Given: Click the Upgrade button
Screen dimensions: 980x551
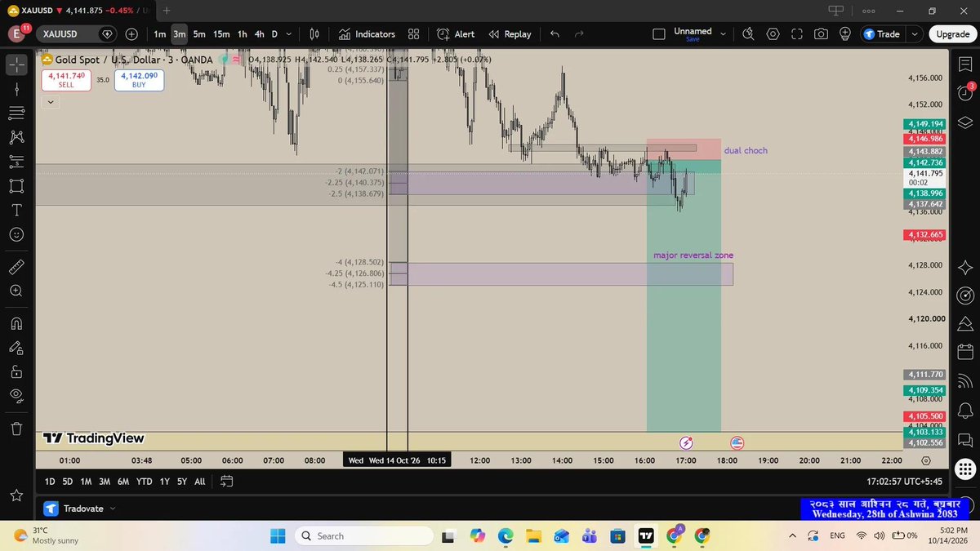Looking at the screenshot, I should [952, 34].
